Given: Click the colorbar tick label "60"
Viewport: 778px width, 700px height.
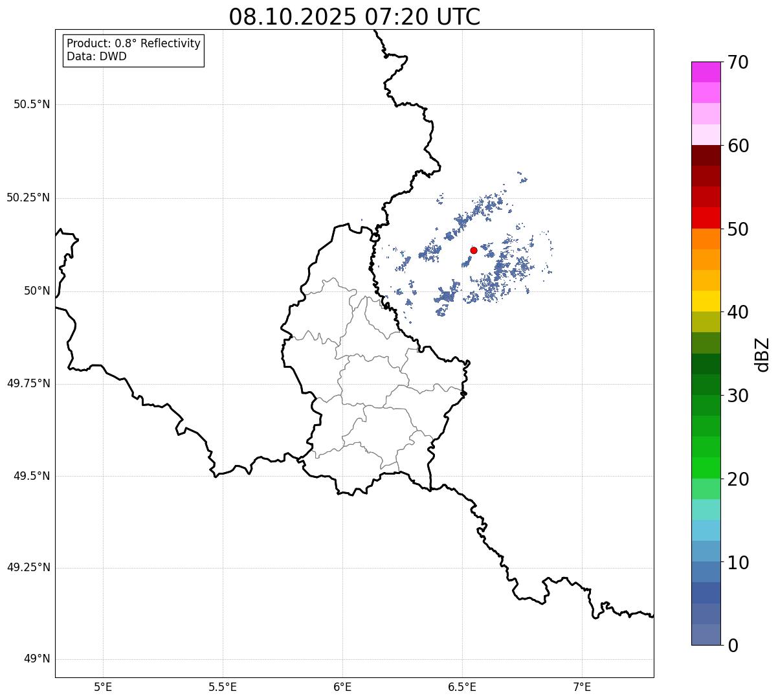Looking at the screenshot, I should pyautogui.click(x=738, y=146).
